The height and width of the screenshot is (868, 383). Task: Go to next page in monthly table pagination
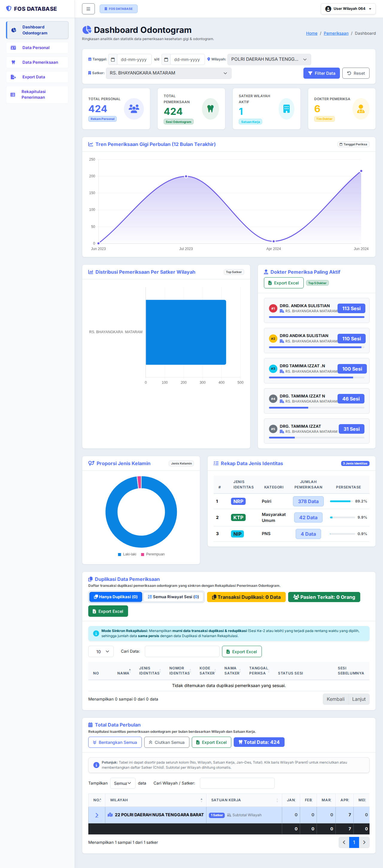(364, 842)
